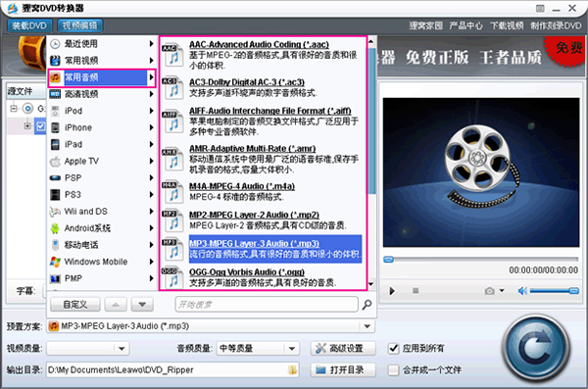Play the preview video
588x389 pixels.
click(392, 291)
